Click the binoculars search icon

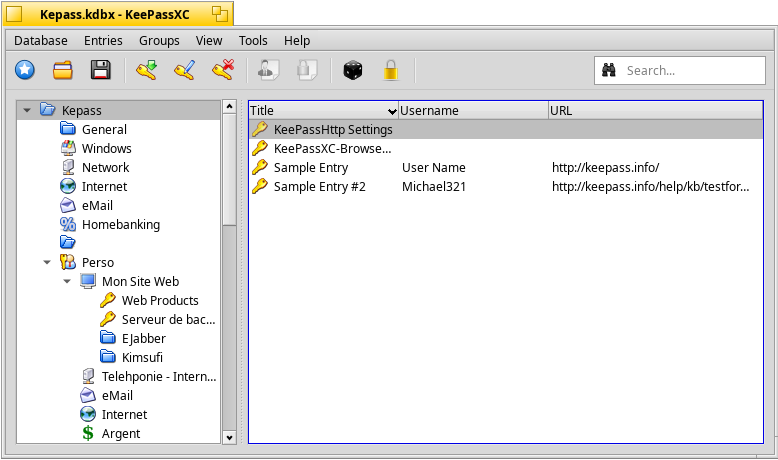pyautogui.click(x=609, y=70)
